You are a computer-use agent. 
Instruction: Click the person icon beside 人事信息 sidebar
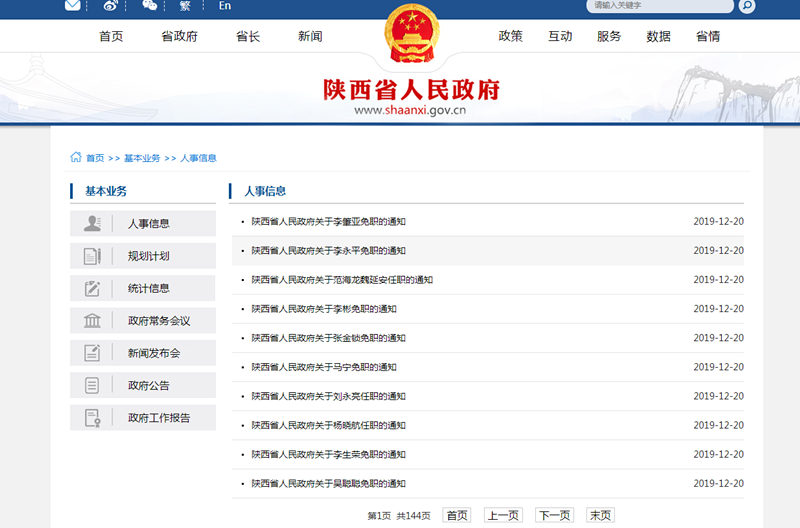92,223
